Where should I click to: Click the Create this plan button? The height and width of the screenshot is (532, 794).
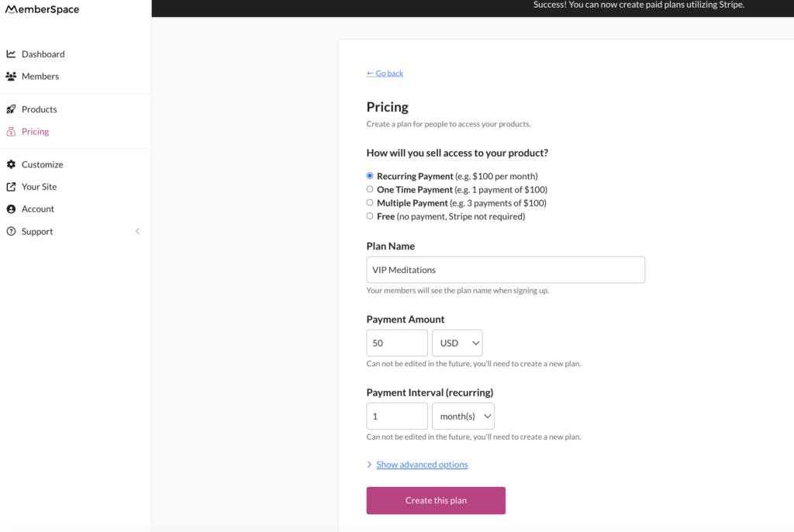click(436, 500)
